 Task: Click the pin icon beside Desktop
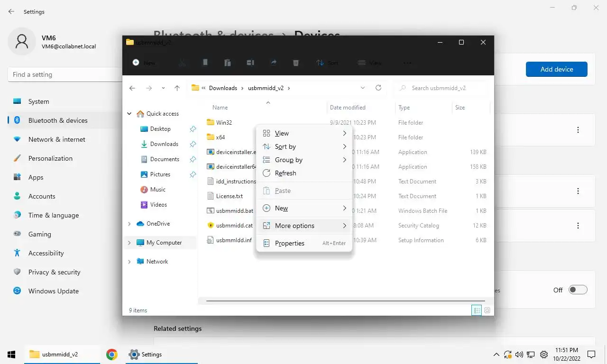(193, 129)
